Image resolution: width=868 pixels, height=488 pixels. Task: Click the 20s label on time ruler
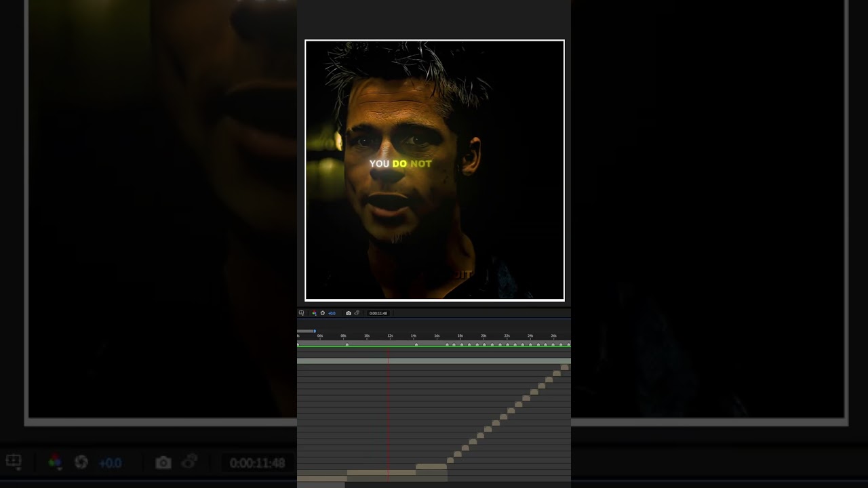(484, 336)
